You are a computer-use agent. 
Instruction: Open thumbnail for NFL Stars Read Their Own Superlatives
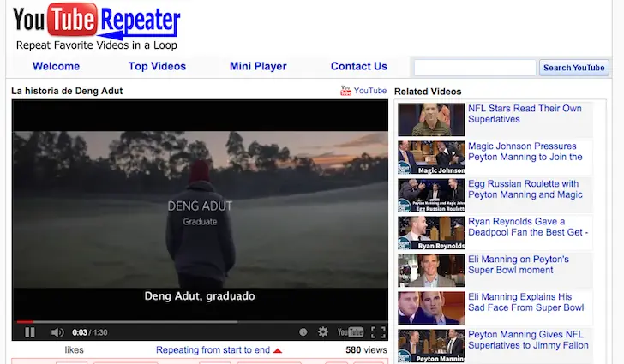pyautogui.click(x=431, y=120)
